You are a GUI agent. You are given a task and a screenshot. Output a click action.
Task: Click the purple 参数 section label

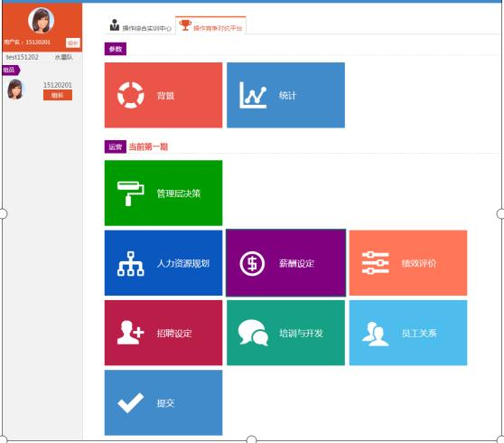click(116, 49)
